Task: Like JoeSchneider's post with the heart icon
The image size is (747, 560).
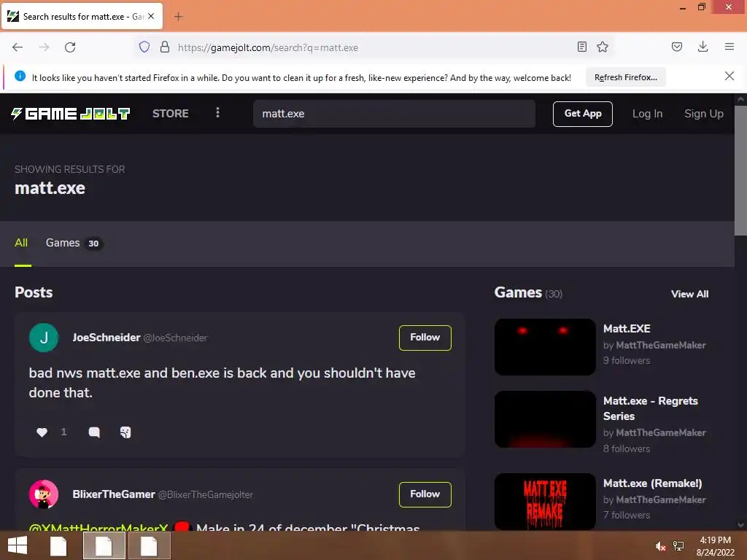Action: click(x=42, y=432)
